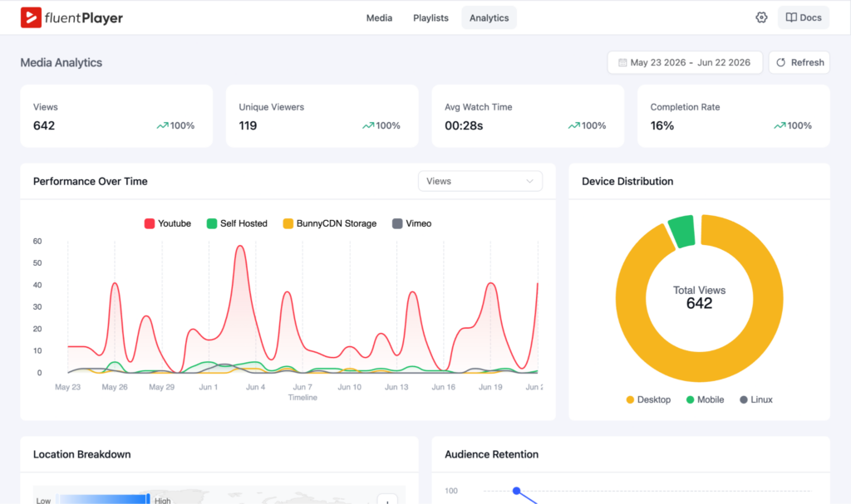The width and height of the screenshot is (851, 504).
Task: Toggle the Youtube series in legend
Action: (168, 223)
